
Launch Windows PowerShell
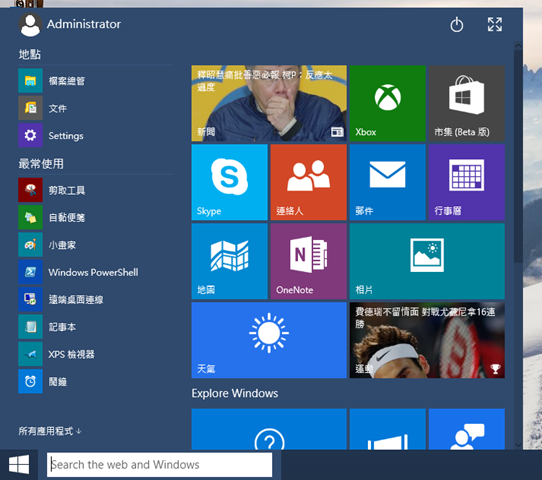(x=95, y=272)
